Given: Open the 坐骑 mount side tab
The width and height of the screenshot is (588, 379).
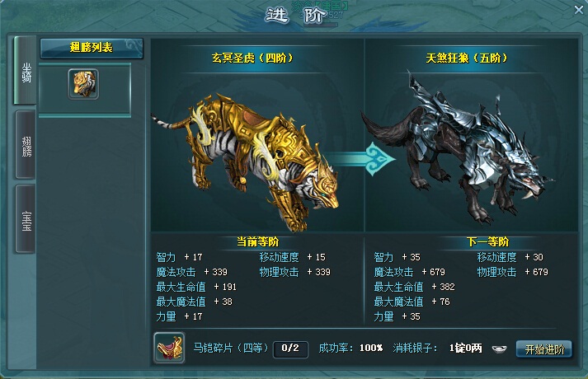Looking at the screenshot, I should 26,70.
